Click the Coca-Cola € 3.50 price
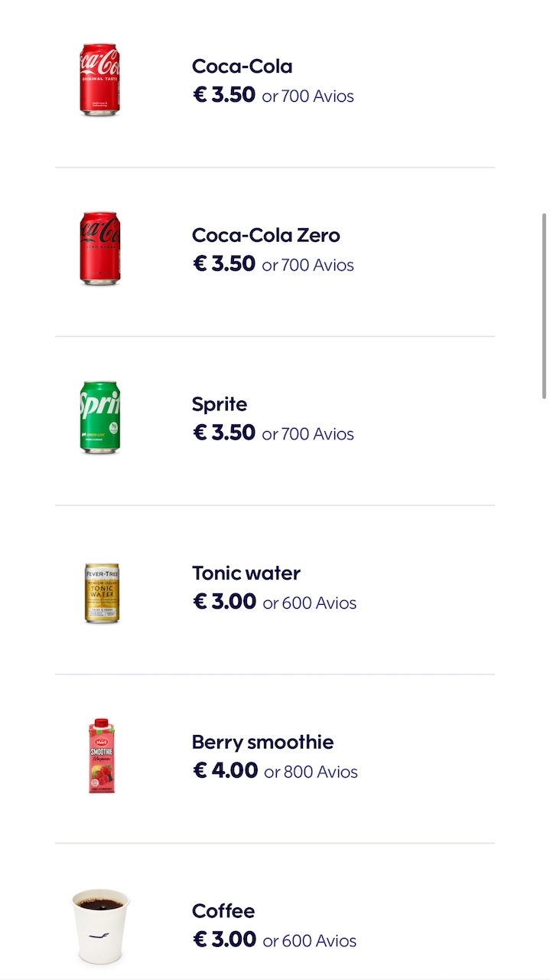The image size is (550, 980). [224, 95]
